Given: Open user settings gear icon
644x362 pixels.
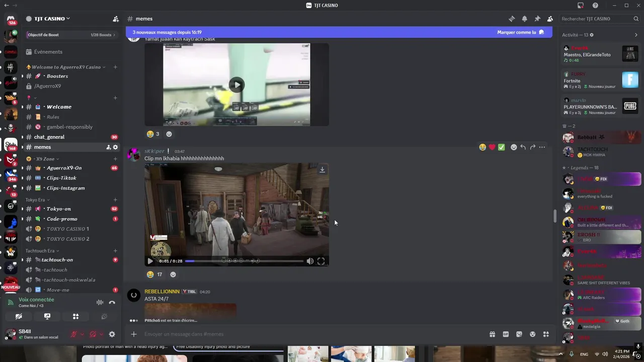Looking at the screenshot, I should tap(112, 334).
